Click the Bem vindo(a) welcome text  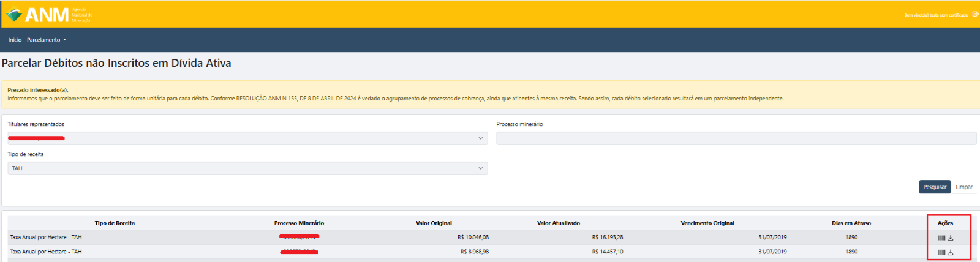(x=936, y=15)
